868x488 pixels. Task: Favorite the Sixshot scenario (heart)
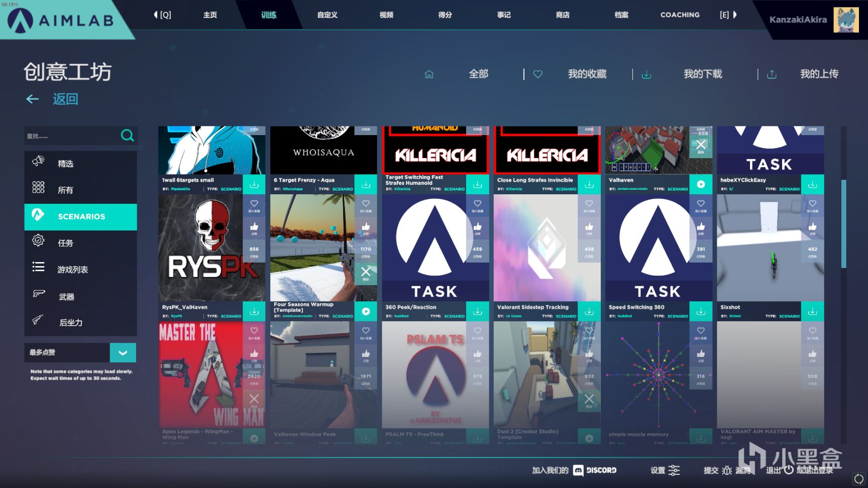tap(812, 205)
